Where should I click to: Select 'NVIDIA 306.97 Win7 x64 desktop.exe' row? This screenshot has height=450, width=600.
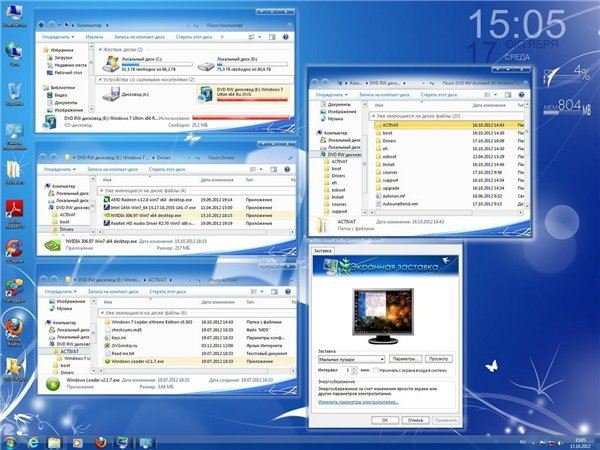click(x=197, y=215)
